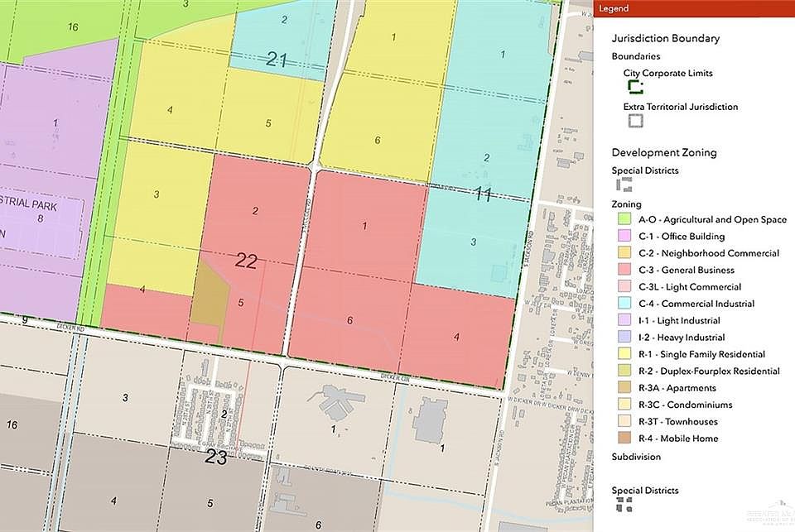Select the Jurisdiction Boundary heading
Viewport: 795px width, 532px height.
tap(665, 38)
